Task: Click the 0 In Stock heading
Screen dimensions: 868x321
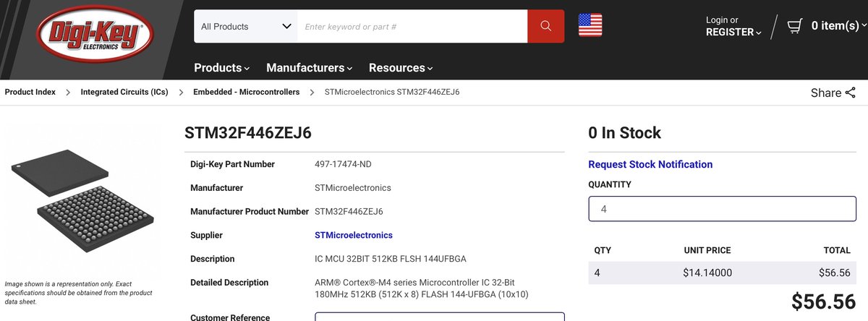Action: click(x=625, y=133)
